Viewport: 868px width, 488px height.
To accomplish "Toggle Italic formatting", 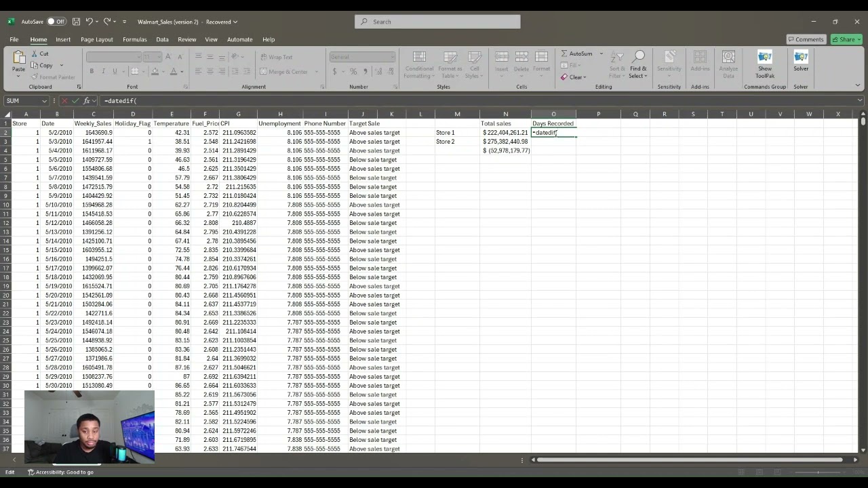I will coord(103,71).
